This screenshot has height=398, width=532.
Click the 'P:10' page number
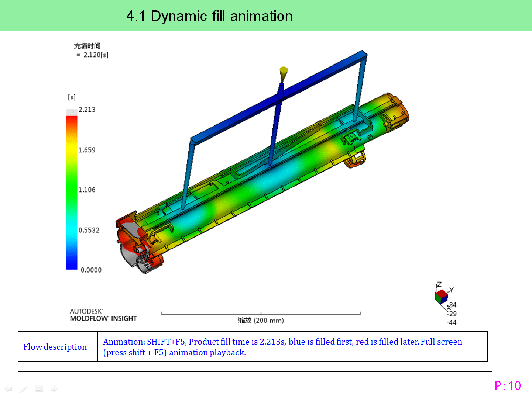pyautogui.click(x=508, y=386)
